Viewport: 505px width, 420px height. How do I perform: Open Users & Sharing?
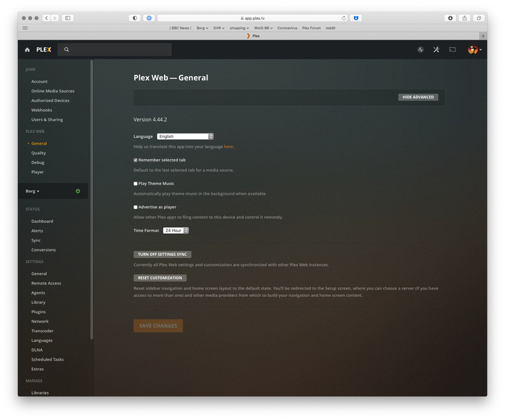tap(47, 120)
